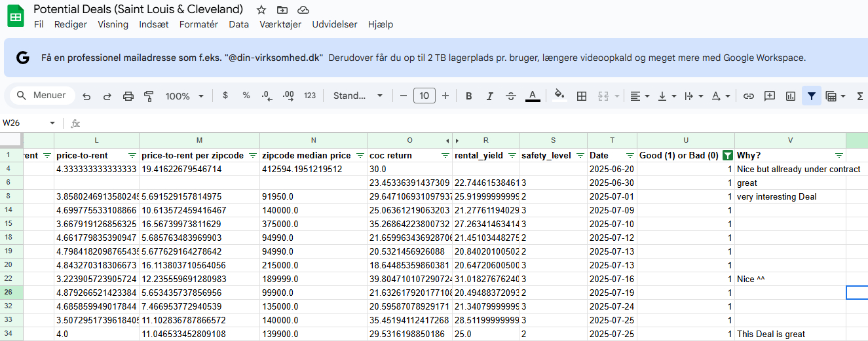This screenshot has width=868, height=341.
Task: Open fill color picker
Action: click(559, 96)
